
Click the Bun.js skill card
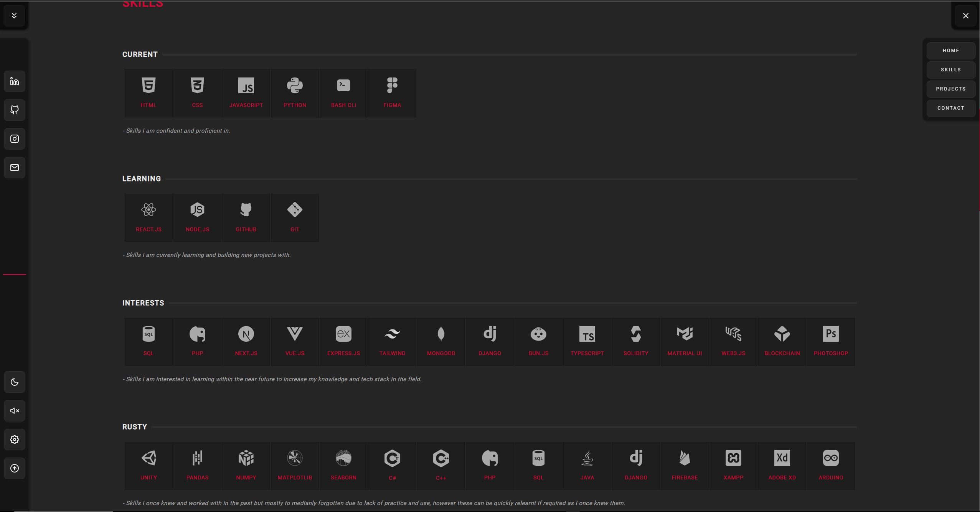(538, 342)
